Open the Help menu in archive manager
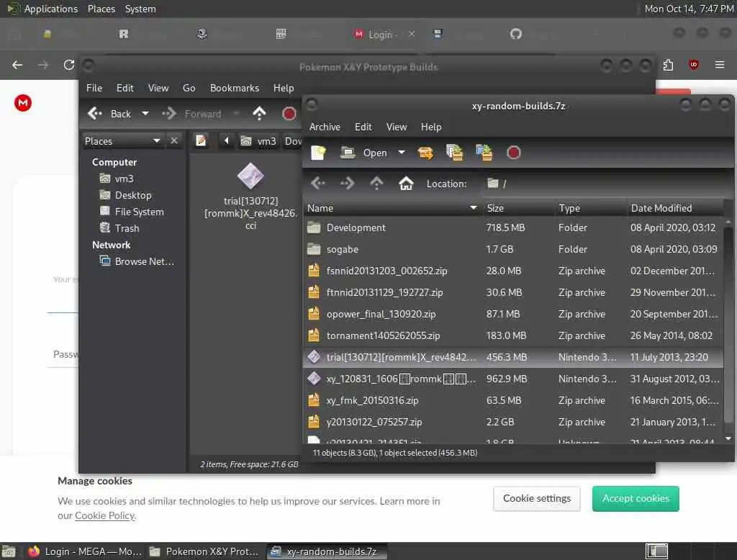This screenshot has width=737, height=560. point(431,127)
